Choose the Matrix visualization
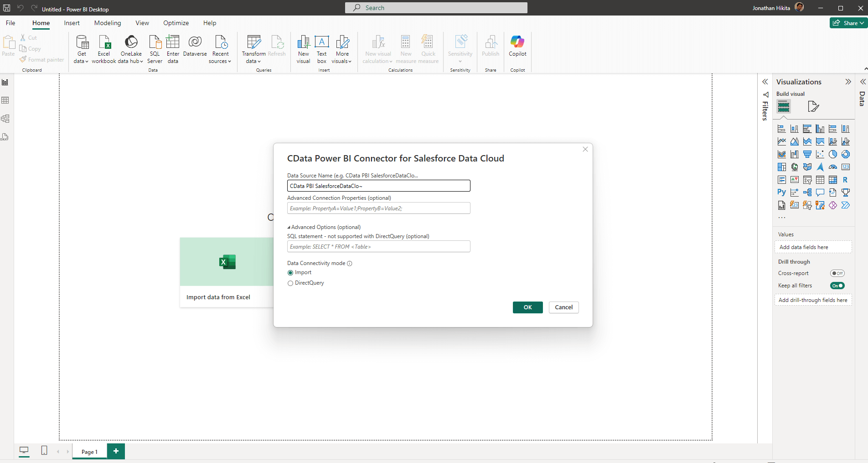This screenshot has width=868, height=463. (x=833, y=180)
